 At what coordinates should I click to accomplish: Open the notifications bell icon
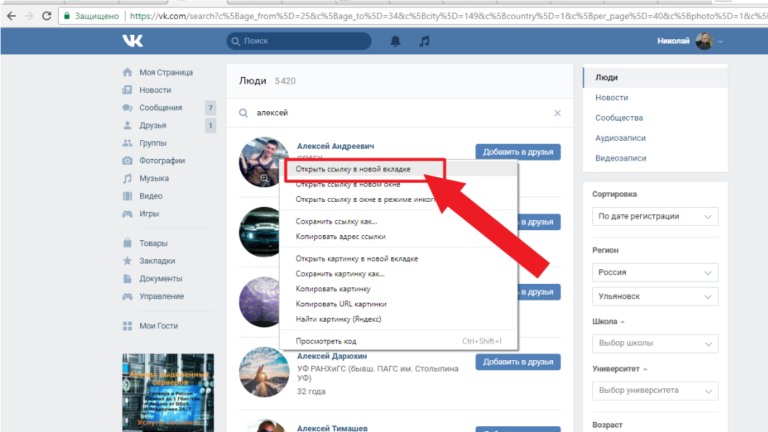pos(395,41)
